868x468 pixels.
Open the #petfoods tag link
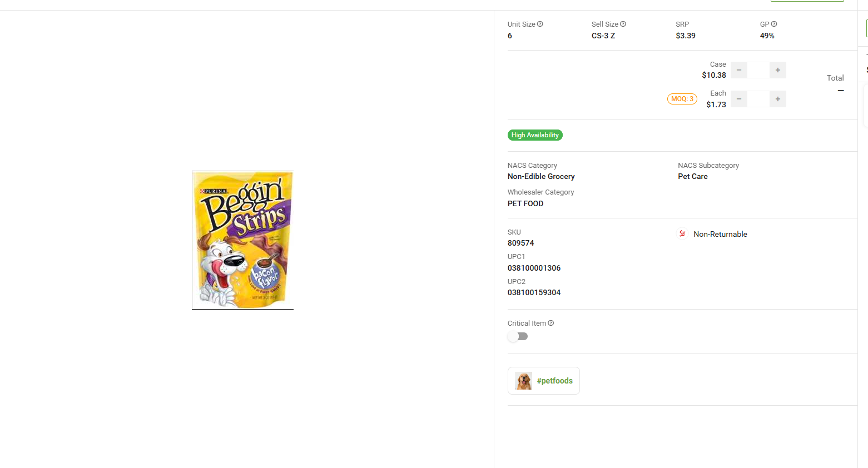click(554, 381)
